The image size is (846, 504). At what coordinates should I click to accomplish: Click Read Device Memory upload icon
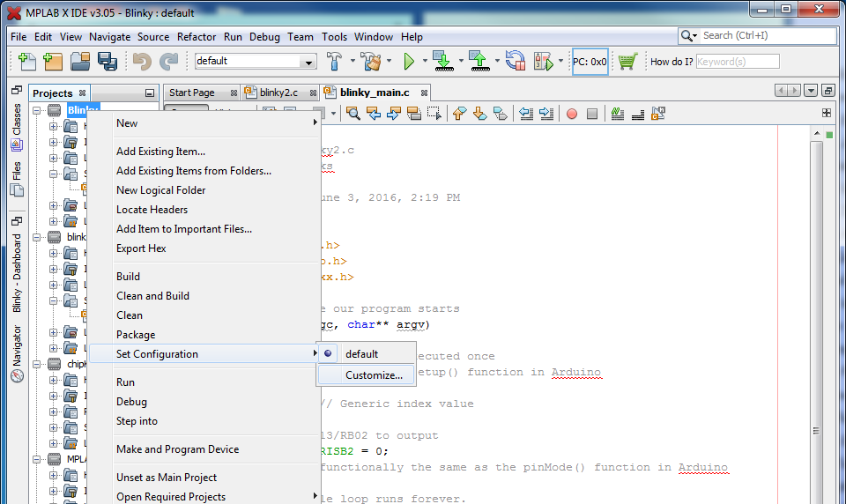point(479,61)
